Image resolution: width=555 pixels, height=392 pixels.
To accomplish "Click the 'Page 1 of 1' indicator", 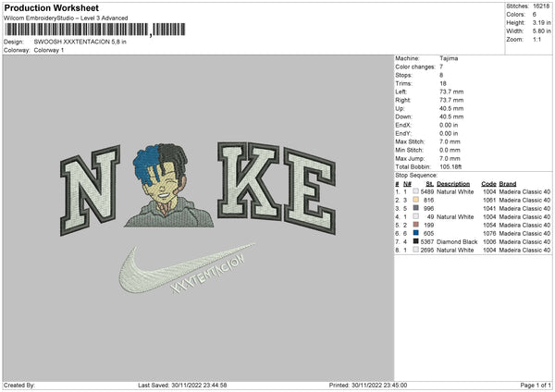I will (x=536, y=386).
